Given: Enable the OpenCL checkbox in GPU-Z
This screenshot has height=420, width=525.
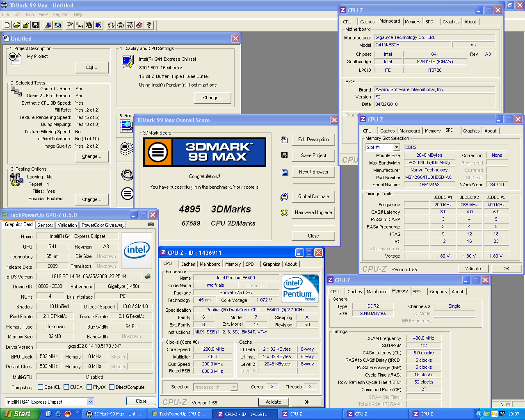Looking at the screenshot, I should 40,387.
